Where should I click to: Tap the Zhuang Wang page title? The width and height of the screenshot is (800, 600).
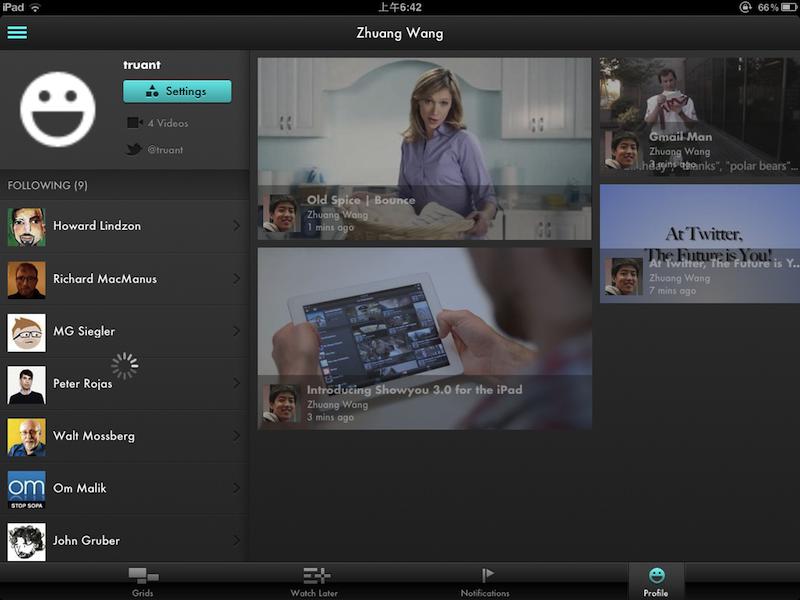pos(400,33)
